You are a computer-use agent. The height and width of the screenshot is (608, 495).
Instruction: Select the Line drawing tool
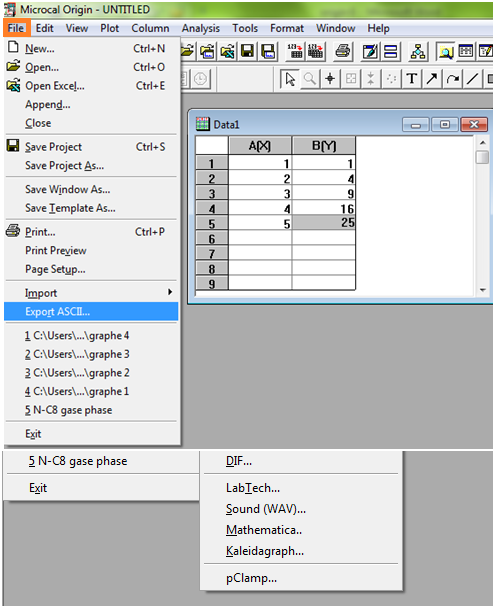click(x=472, y=79)
